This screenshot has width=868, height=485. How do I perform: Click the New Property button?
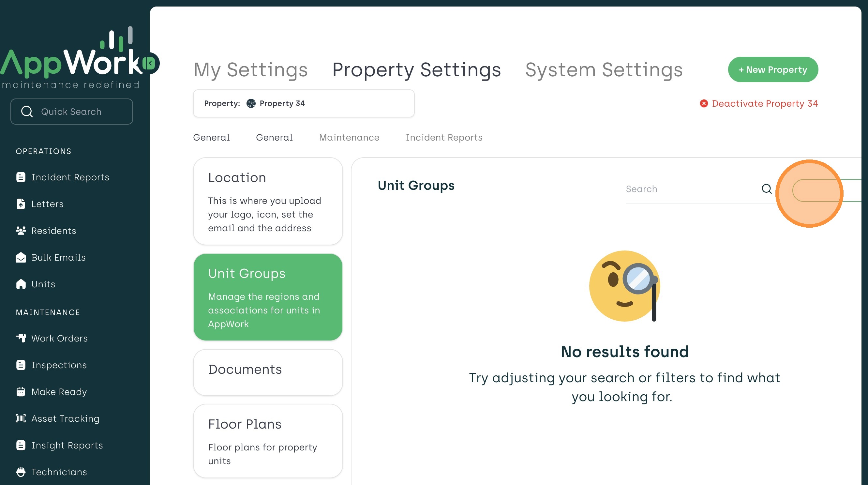tap(773, 70)
